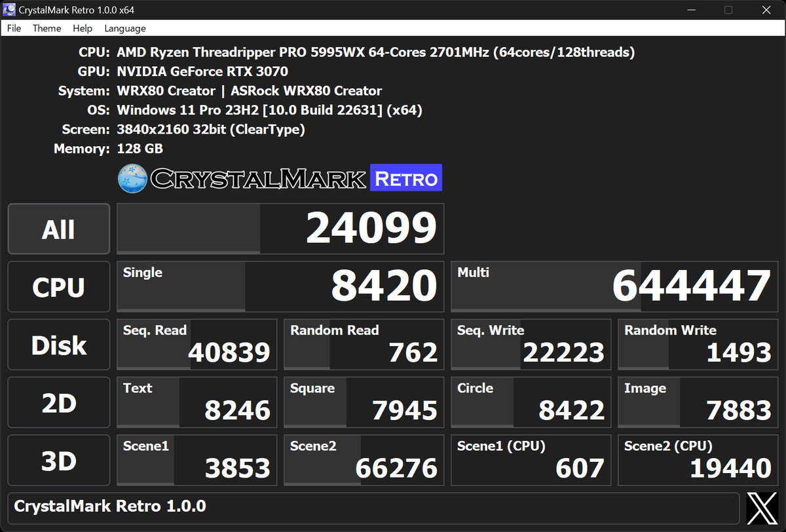
Task: Start the Disk benchmark
Action: click(58, 344)
